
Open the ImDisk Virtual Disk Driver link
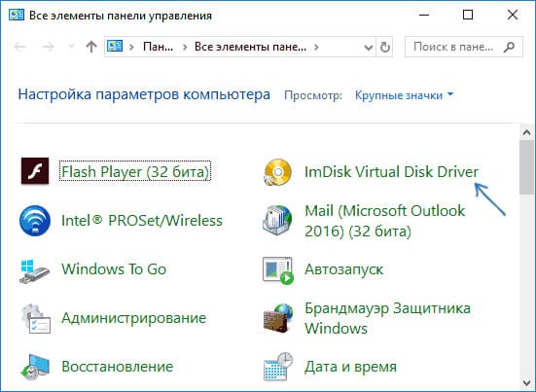391,172
